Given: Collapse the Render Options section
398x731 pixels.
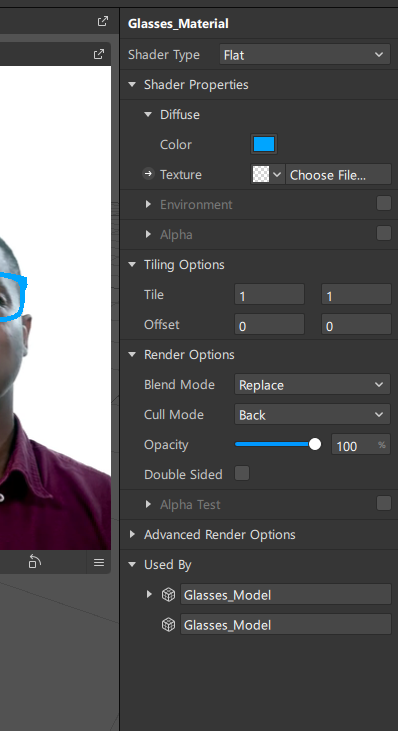Looking at the screenshot, I should [x=132, y=355].
